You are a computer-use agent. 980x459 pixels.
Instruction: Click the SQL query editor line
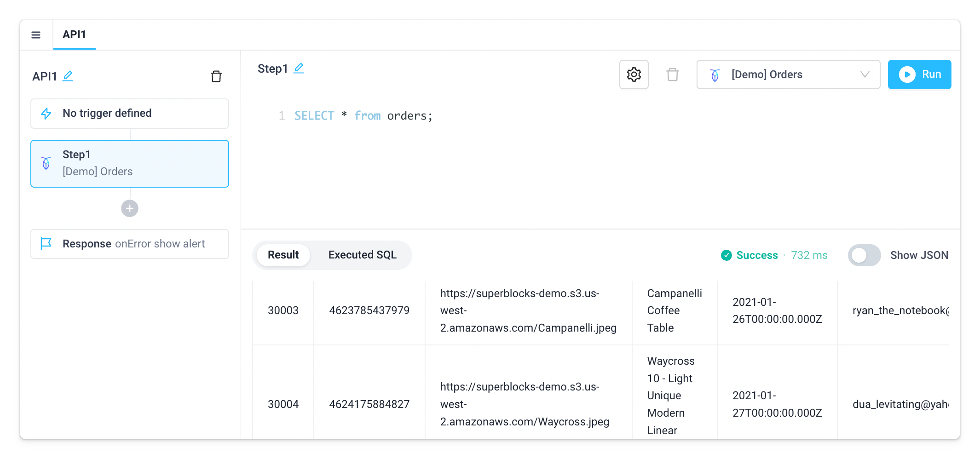pyautogui.click(x=362, y=115)
